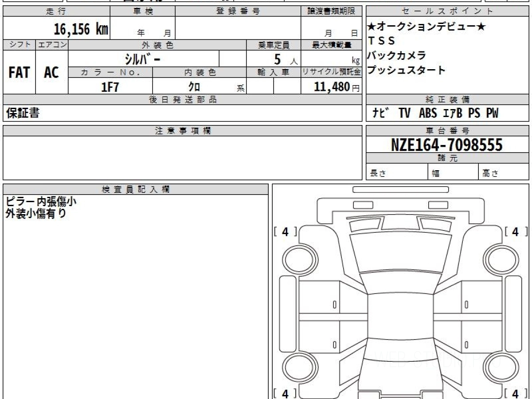Select the color number 1F7 field

click(x=110, y=86)
